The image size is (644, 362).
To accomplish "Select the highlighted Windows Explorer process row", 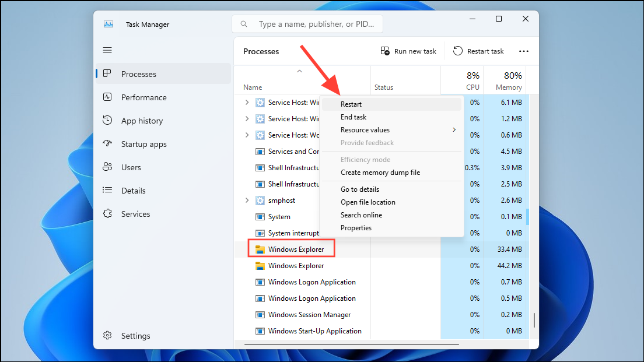I will click(x=381, y=249).
